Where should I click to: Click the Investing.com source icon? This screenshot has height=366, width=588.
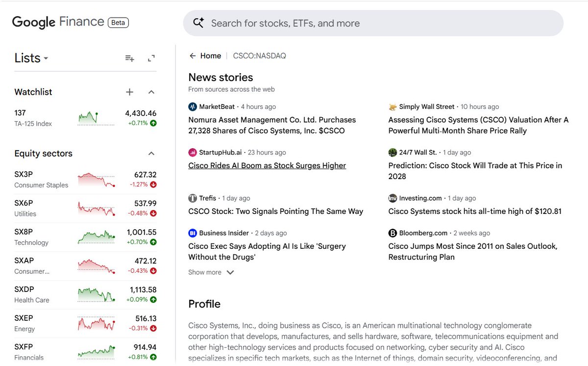tap(392, 198)
